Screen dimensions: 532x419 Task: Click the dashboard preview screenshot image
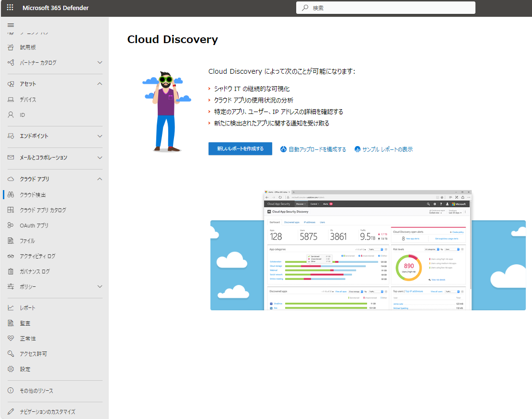(368, 250)
